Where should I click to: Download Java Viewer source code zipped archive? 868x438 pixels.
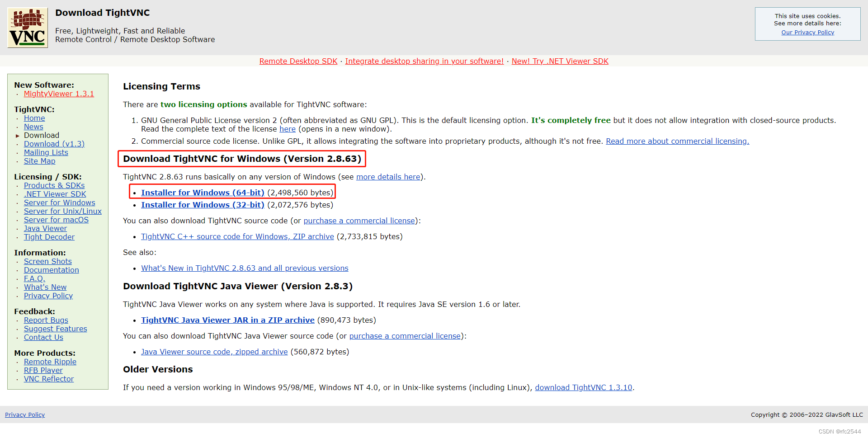214,352
